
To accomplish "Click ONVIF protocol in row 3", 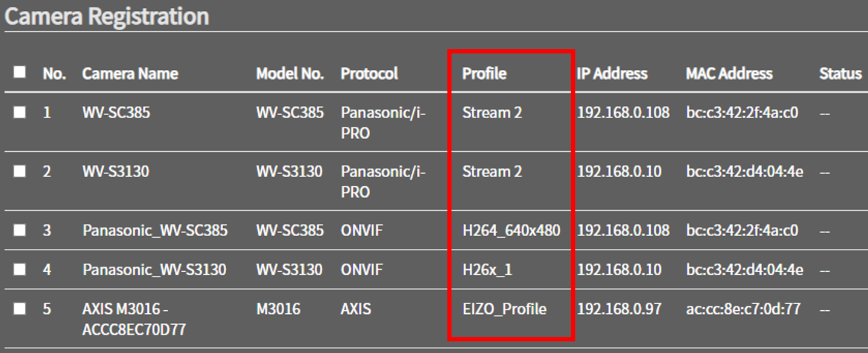I will click(x=361, y=230).
